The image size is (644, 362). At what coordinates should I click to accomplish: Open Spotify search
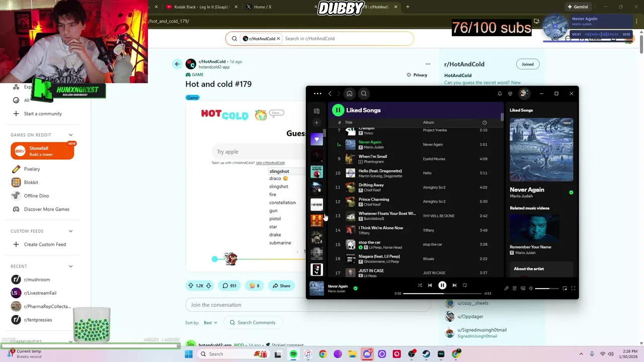coord(364,94)
